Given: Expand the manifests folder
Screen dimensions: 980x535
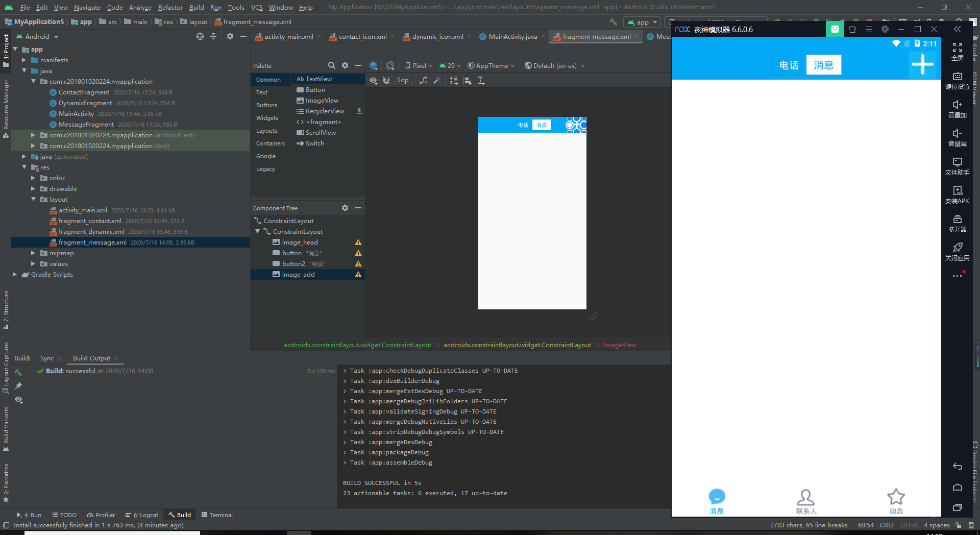Looking at the screenshot, I should (24, 60).
